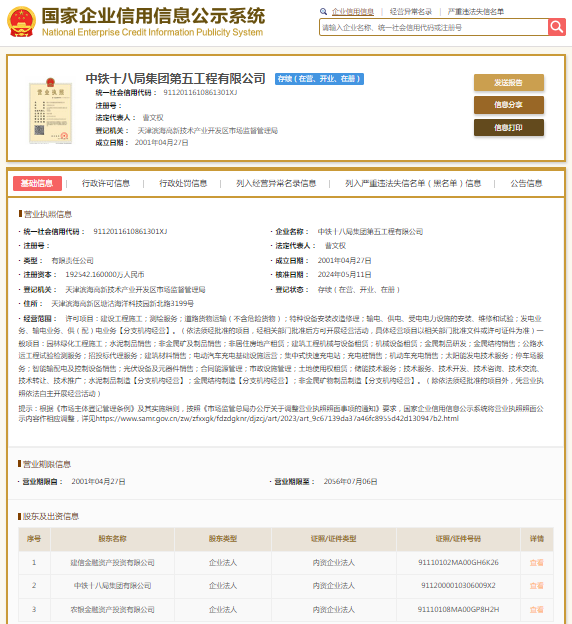Open the 列入经营异常名录信息 tab
The width and height of the screenshot is (572, 624).
point(276,183)
